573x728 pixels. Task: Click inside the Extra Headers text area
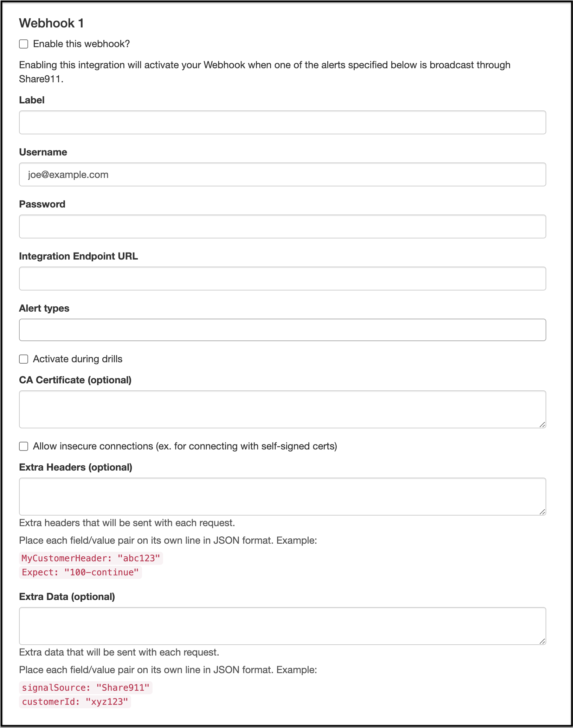coord(282,497)
